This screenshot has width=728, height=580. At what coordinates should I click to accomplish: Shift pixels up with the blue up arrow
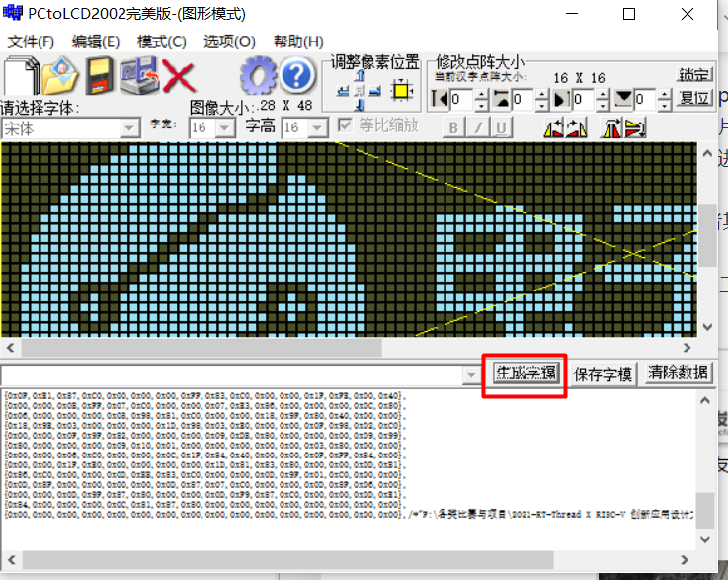(360, 76)
